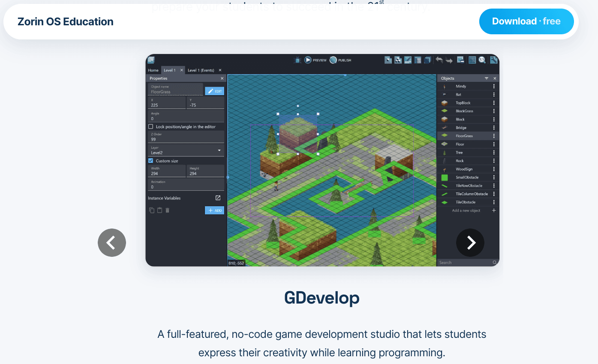This screenshot has height=364, width=598.
Task: Go to the Home tab
Action: (153, 70)
